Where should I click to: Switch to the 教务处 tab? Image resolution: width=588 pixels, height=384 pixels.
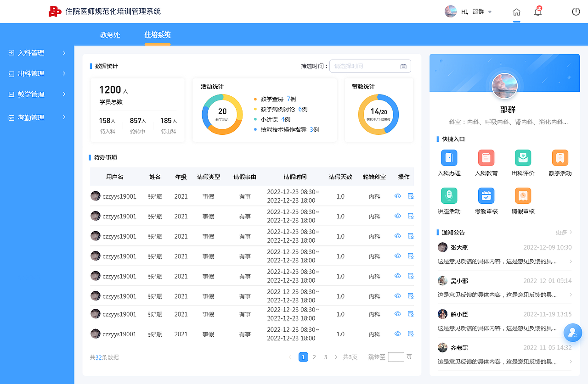pyautogui.click(x=109, y=34)
